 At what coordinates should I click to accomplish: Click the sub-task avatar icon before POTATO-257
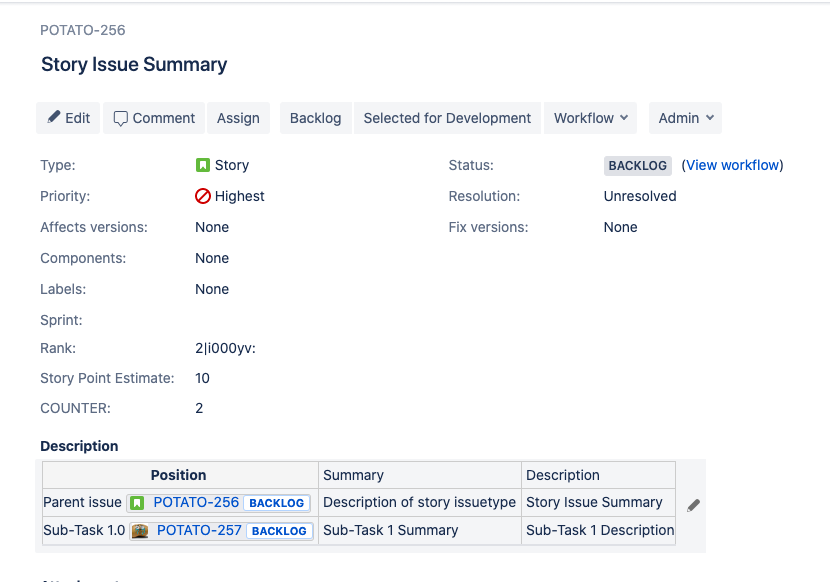click(140, 531)
